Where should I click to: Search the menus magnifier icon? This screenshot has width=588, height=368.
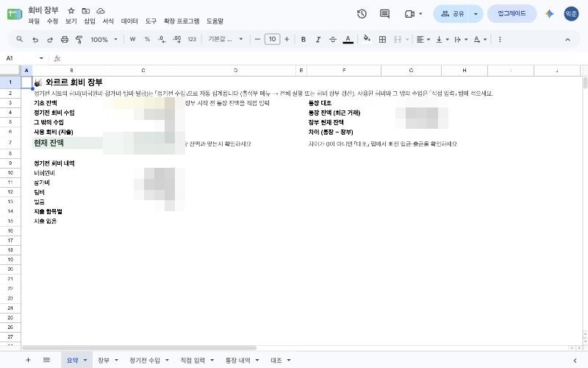click(20, 39)
